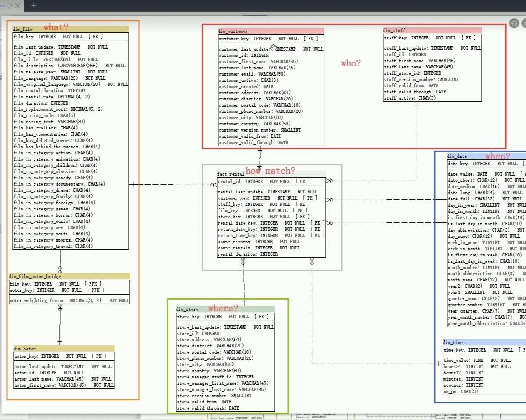
Task: Click the red 'who?' annotation label
Action: [351, 63]
